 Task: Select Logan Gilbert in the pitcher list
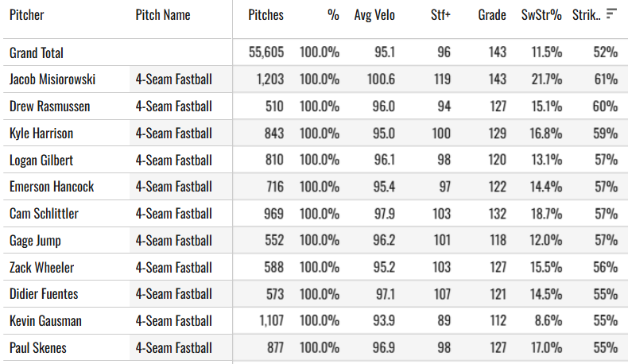(x=41, y=161)
